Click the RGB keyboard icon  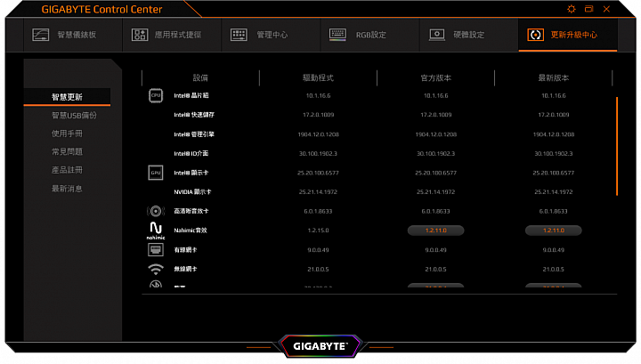click(x=337, y=35)
